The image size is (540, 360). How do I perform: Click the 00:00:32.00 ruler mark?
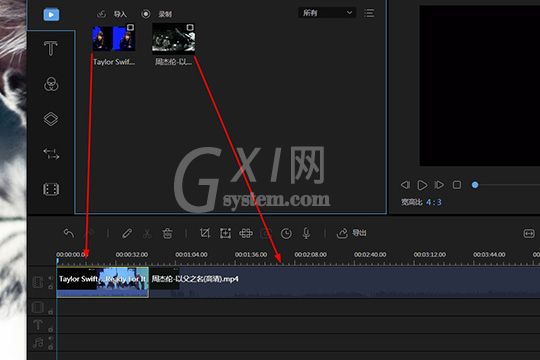(x=132, y=255)
